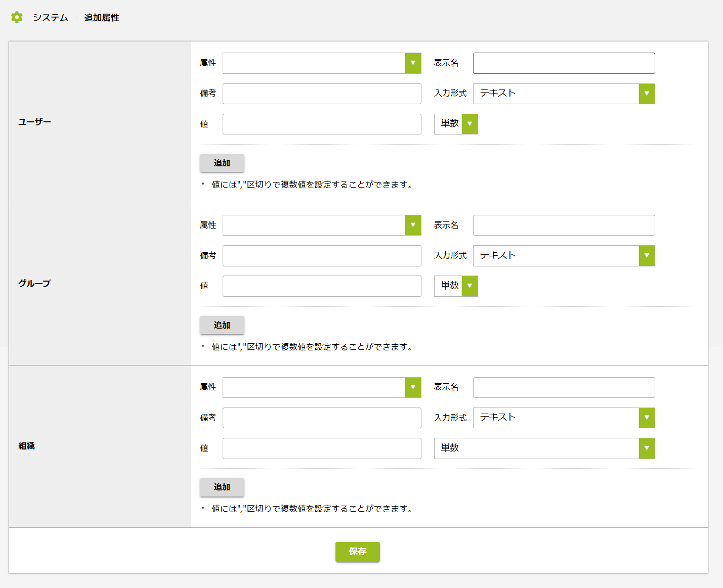
Task: Click the green 保存 button
Action: click(x=357, y=552)
